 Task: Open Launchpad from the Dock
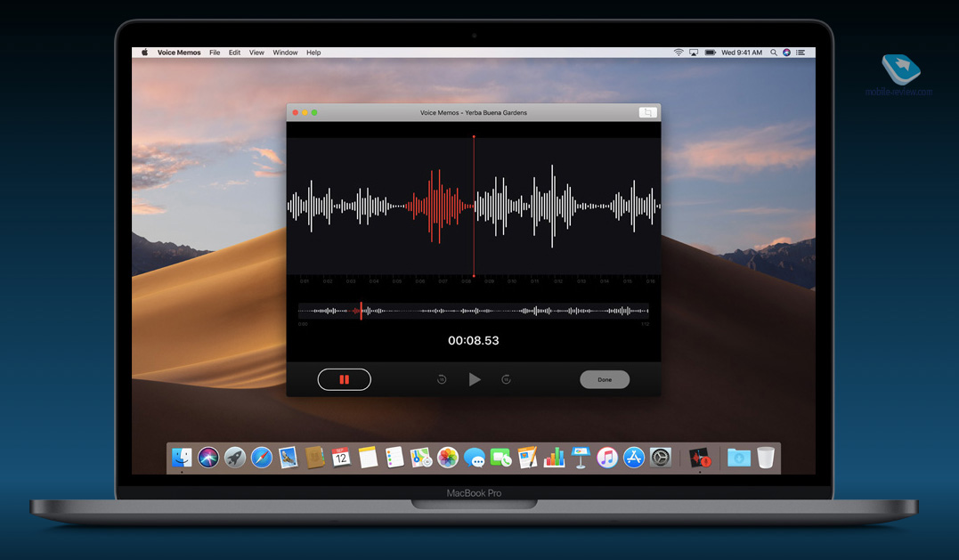235,458
